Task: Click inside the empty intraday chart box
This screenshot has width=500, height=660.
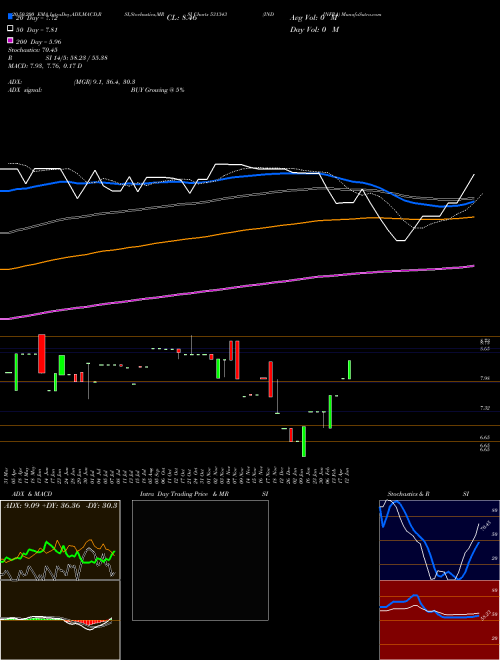Action: pos(200,560)
